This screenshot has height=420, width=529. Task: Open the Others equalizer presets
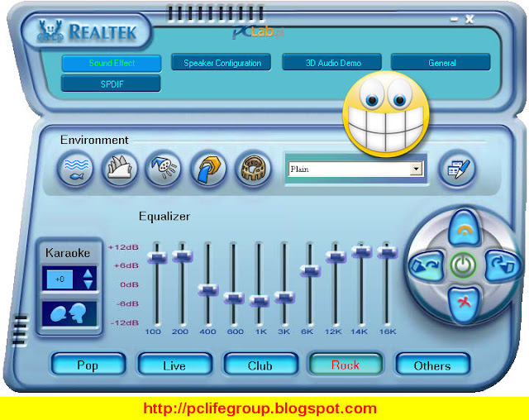pyautogui.click(x=432, y=365)
